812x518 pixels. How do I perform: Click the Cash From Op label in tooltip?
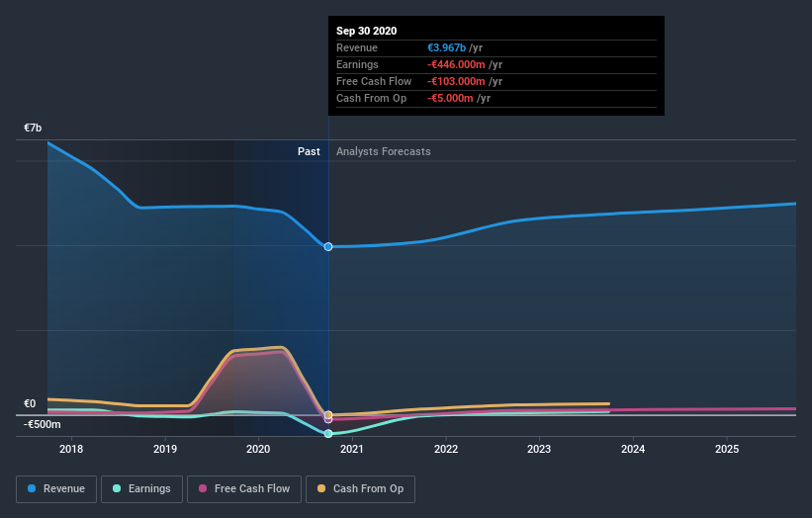click(371, 98)
